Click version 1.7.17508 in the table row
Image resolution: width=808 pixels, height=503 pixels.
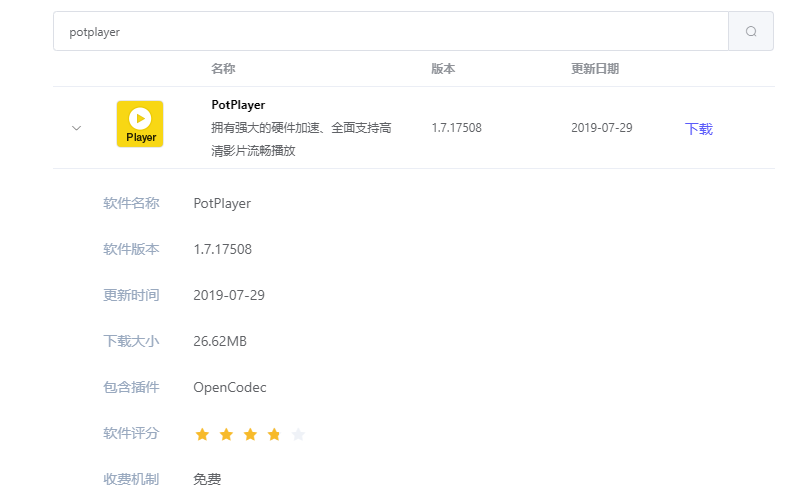(x=457, y=128)
